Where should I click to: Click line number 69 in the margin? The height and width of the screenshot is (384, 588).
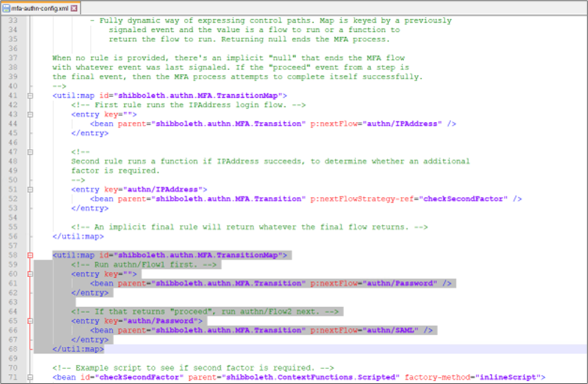(13, 358)
